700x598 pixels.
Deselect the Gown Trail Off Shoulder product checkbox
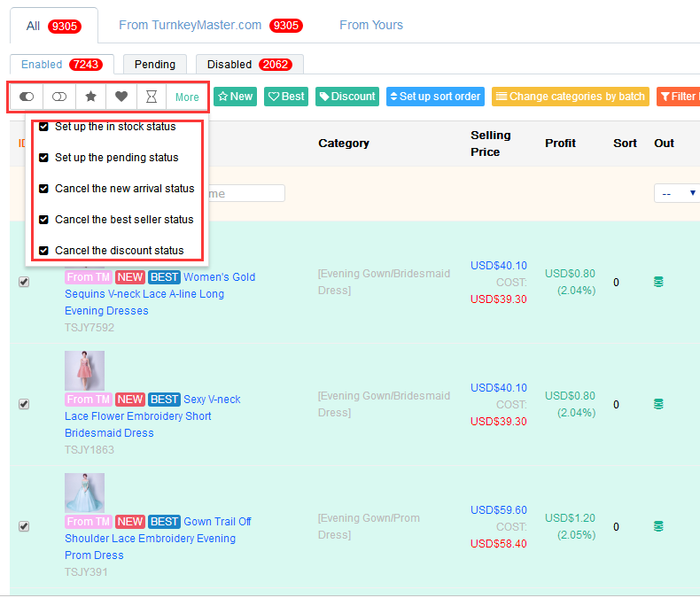coord(24,526)
